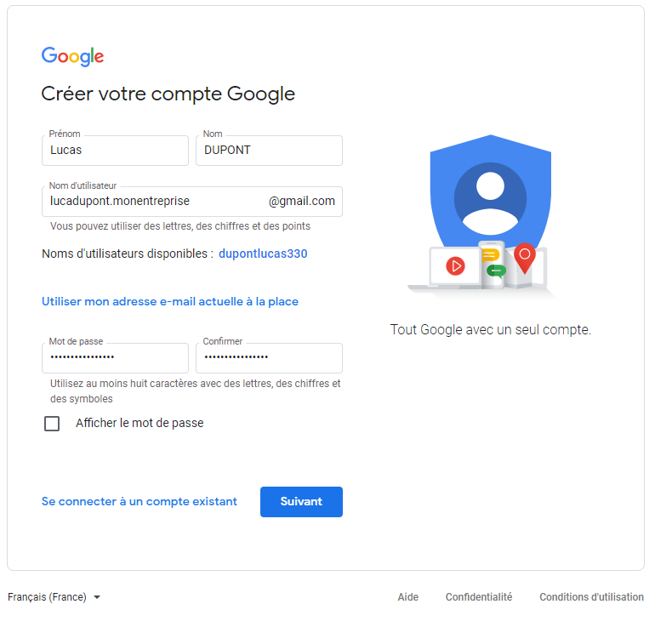Select the Nom d'utilisateur input field
Screen dimensions: 672x627
(153, 202)
